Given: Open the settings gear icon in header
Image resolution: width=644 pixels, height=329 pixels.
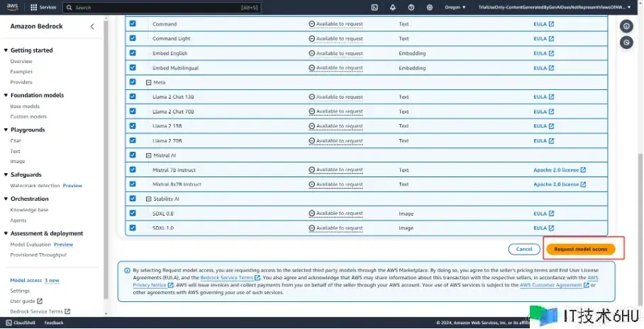Looking at the screenshot, I should 430,7.
